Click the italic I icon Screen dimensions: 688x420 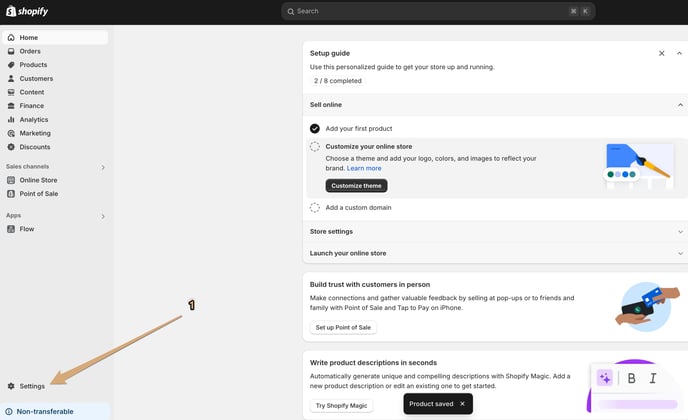pos(653,378)
